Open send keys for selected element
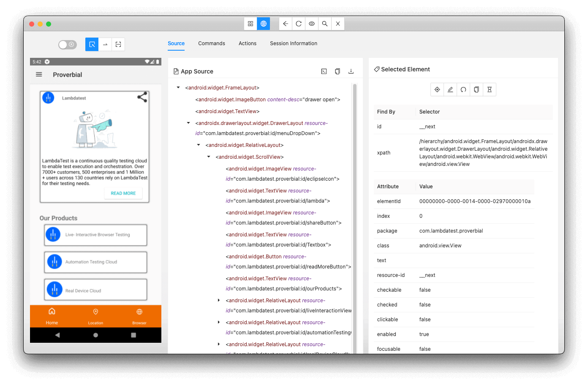The image size is (588, 385). pyautogui.click(x=450, y=89)
